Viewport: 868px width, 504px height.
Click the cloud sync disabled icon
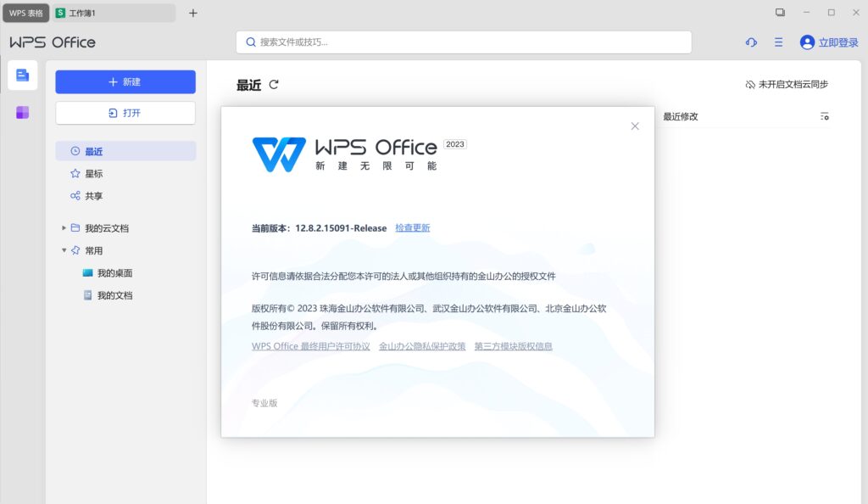tap(750, 84)
